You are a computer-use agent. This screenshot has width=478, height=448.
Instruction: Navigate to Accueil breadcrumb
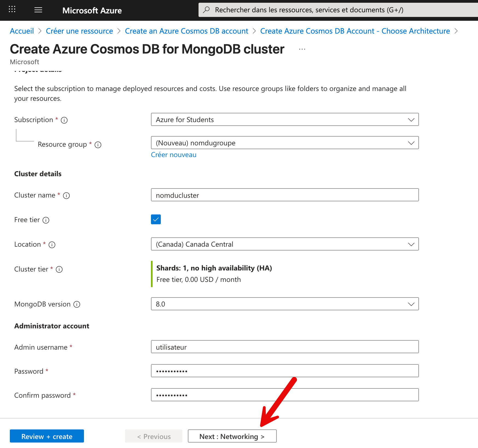click(x=22, y=31)
